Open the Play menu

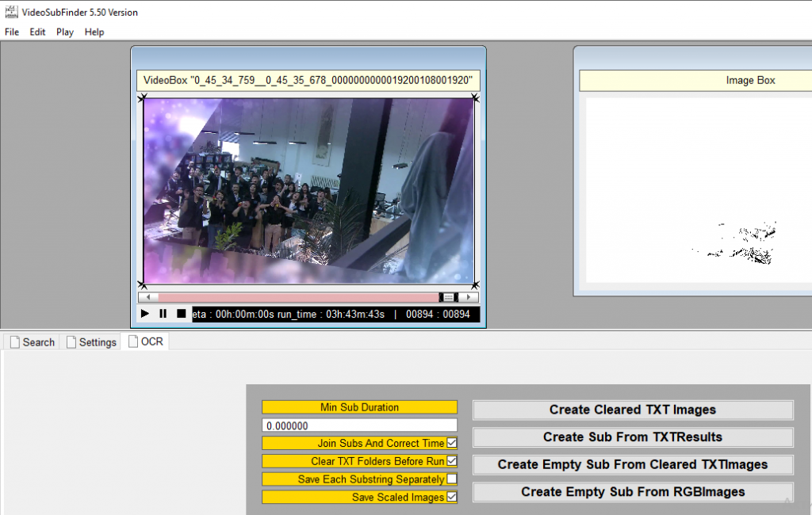click(x=65, y=32)
